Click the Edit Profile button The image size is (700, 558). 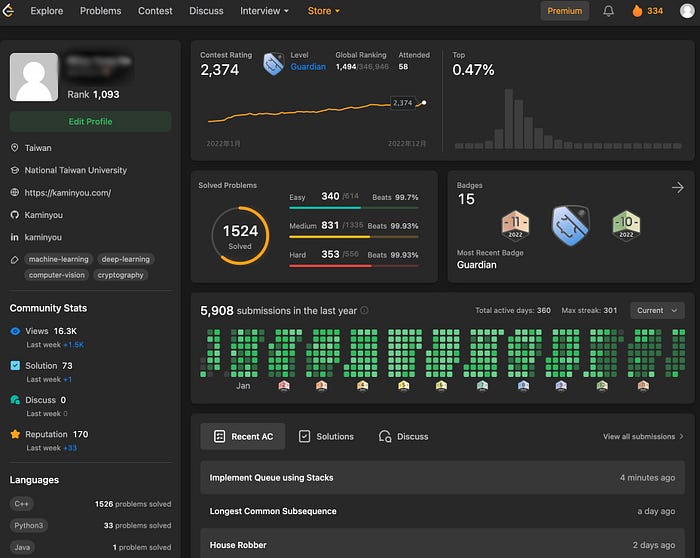(x=90, y=121)
